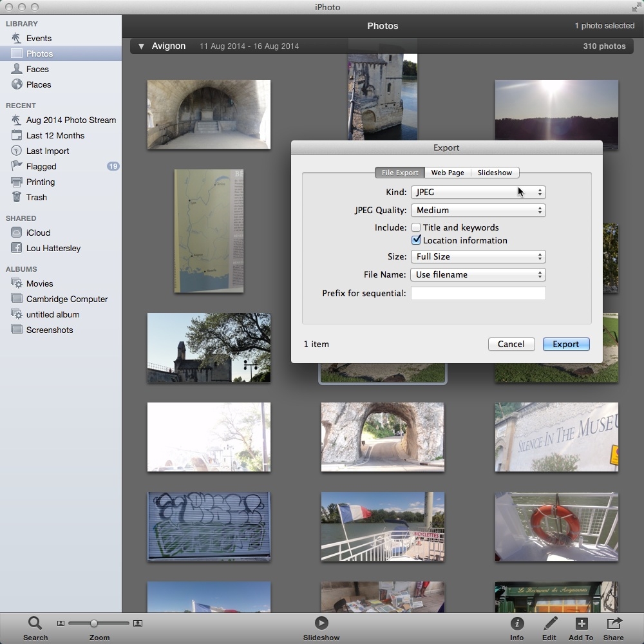644x644 pixels.
Task: Open Events in the Library sidebar
Action: pos(39,38)
